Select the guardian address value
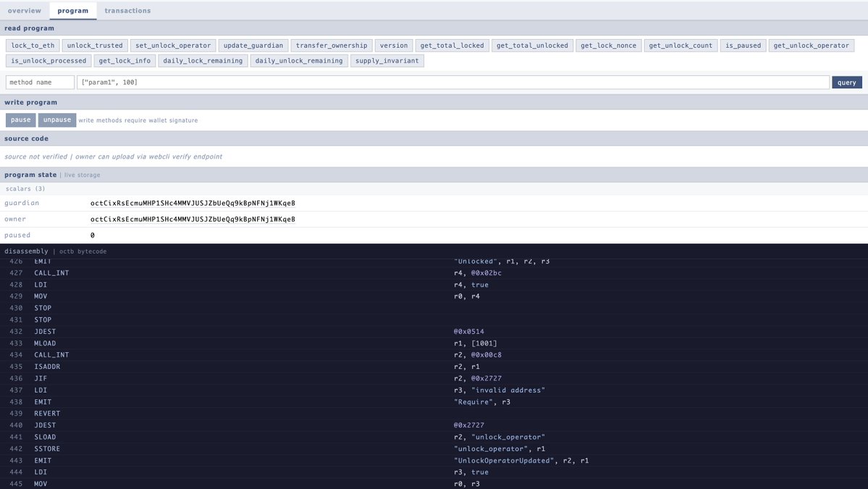Screen dimensions: 868x489 [x=193, y=204]
